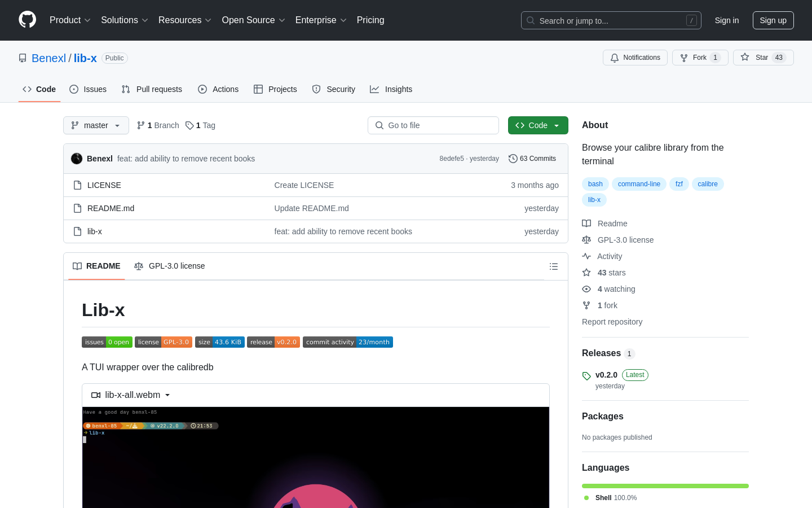Switch to the Insights tab
The height and width of the screenshot is (508, 812).
391,89
